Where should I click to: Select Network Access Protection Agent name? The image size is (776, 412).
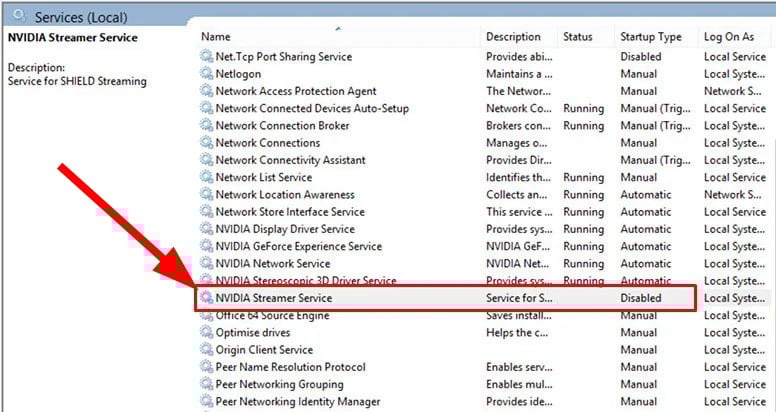(x=296, y=91)
